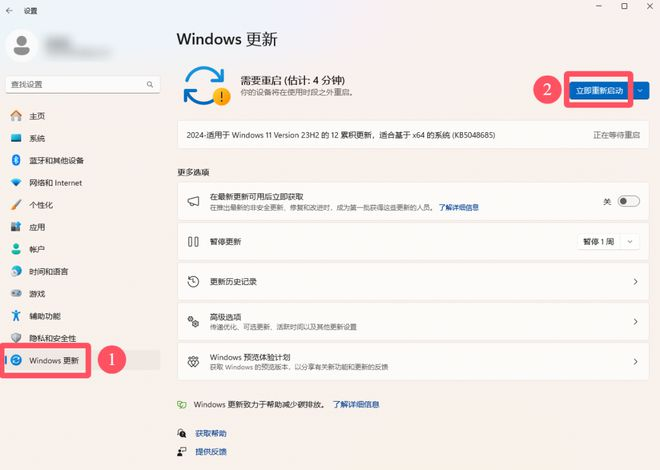Click the 需要重启 (估计: 4 分钟) heading
The width and height of the screenshot is (660, 470).
point(293,80)
